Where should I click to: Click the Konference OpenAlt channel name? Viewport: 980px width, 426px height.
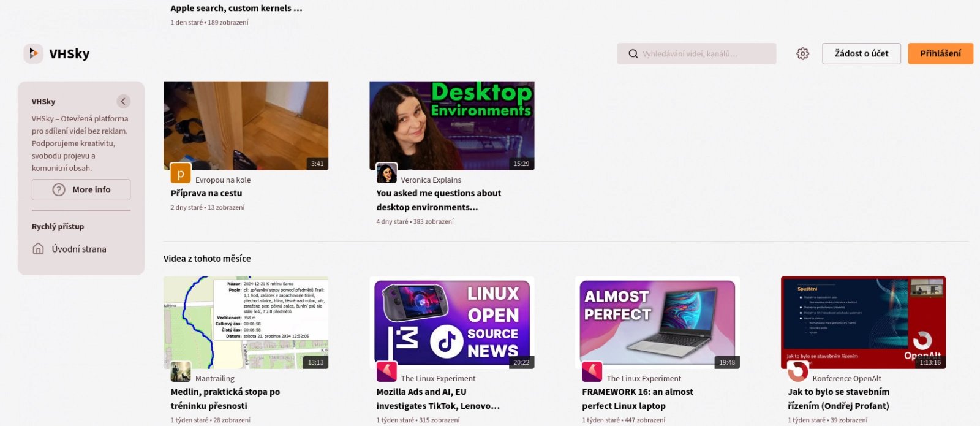click(x=847, y=379)
